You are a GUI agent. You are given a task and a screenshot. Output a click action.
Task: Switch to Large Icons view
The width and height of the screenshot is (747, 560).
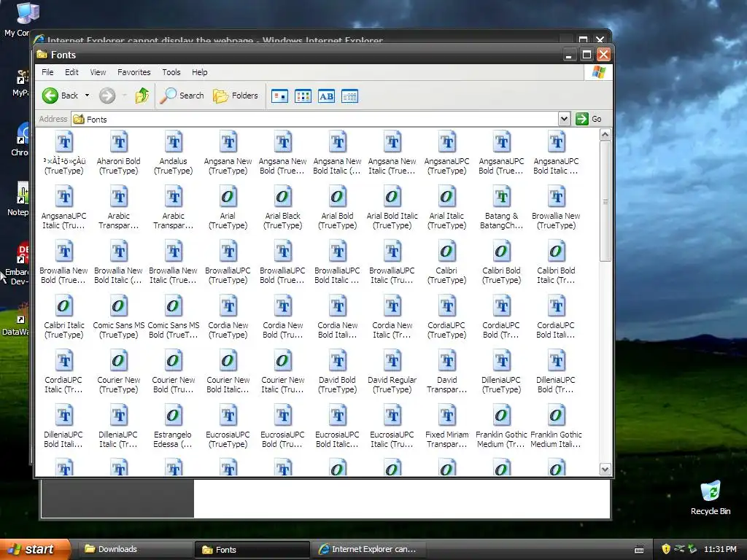click(x=279, y=96)
